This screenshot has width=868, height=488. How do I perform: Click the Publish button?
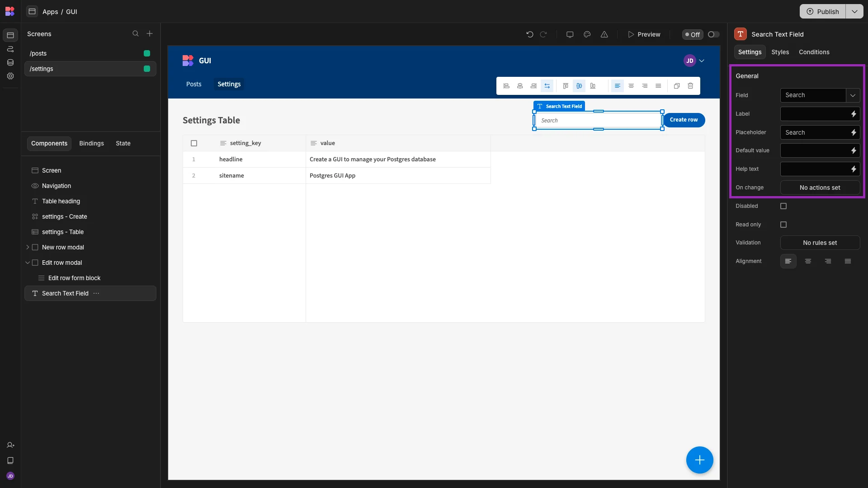[x=823, y=11]
